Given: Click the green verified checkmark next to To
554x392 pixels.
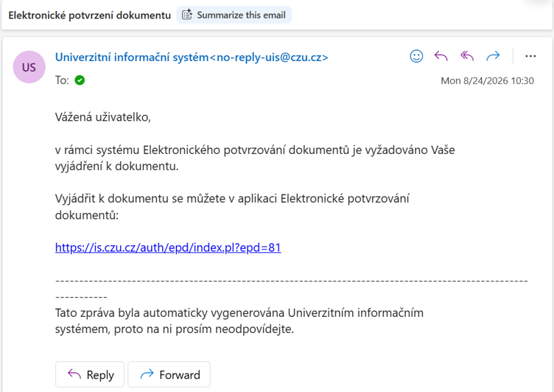Looking at the screenshot, I should tap(80, 80).
